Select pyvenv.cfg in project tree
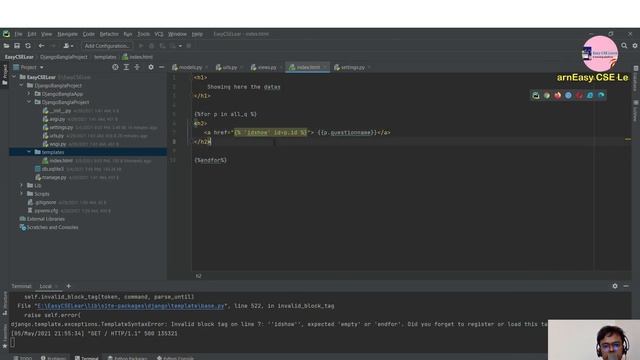640x360 pixels. tap(46, 211)
